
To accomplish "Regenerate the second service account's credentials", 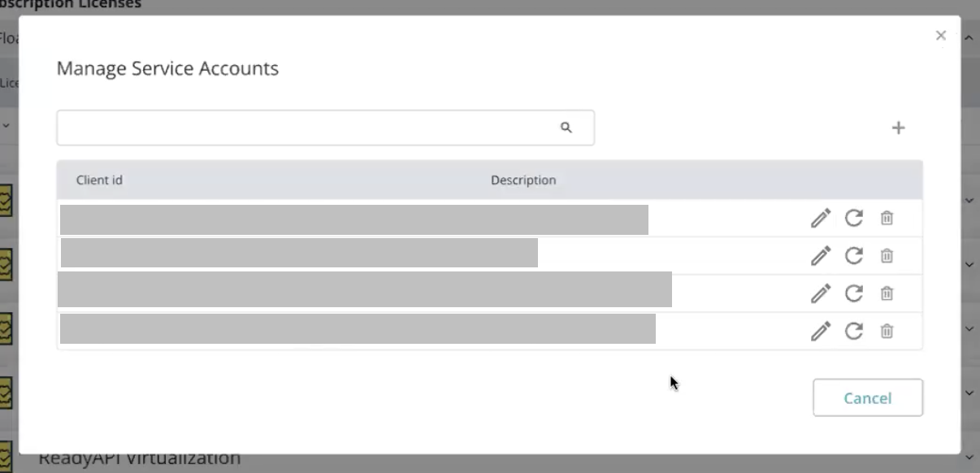I will point(853,255).
